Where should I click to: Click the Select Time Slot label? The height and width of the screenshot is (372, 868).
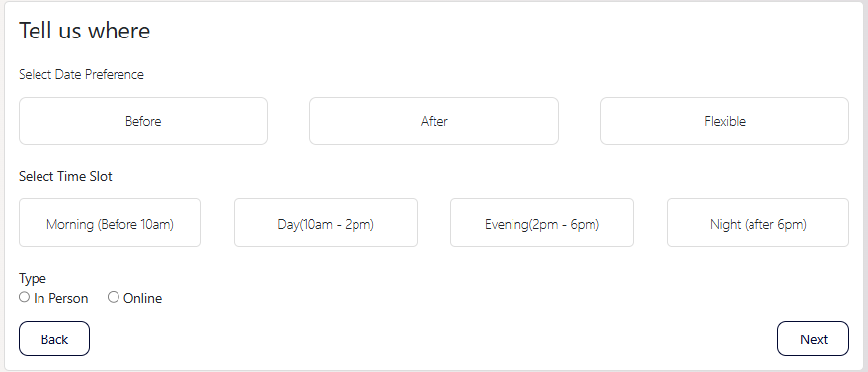pyautogui.click(x=65, y=177)
